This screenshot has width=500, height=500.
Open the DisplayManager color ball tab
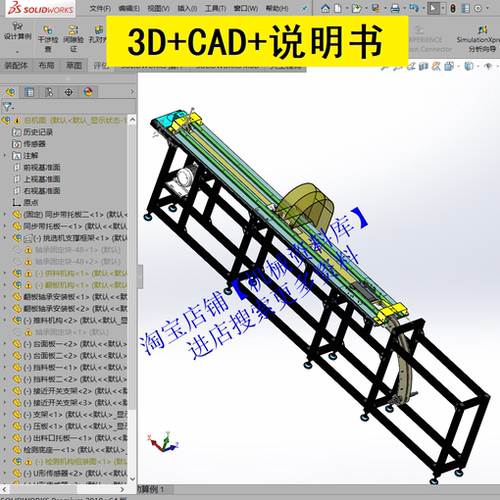pos(88,92)
